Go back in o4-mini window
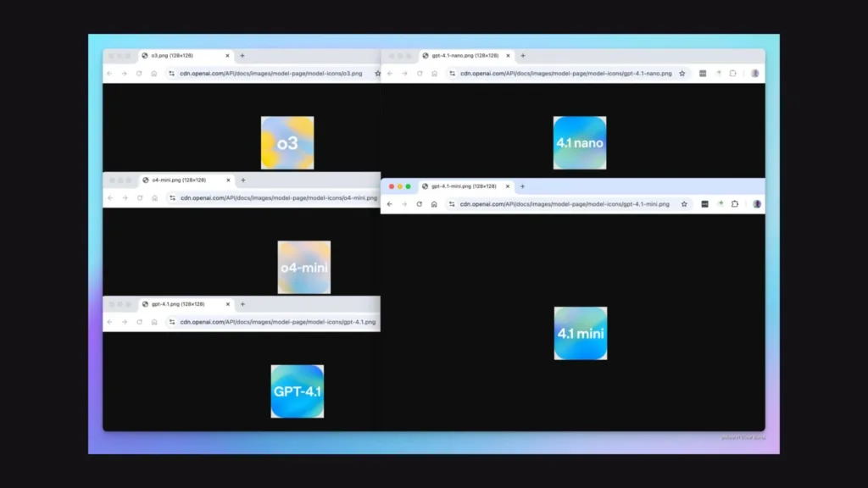This screenshot has width=868, height=488. coord(110,198)
